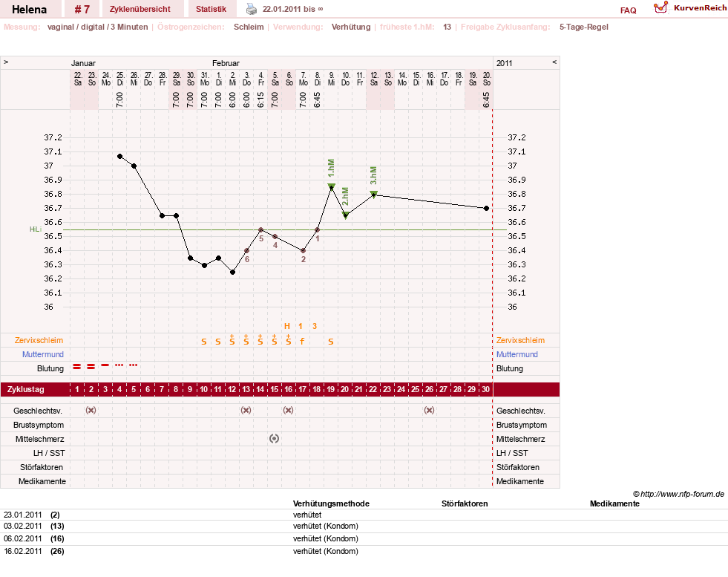Image resolution: width=728 pixels, height=577 pixels.
Task: Click spotting dots on cycle day 4
Action: pos(119,365)
